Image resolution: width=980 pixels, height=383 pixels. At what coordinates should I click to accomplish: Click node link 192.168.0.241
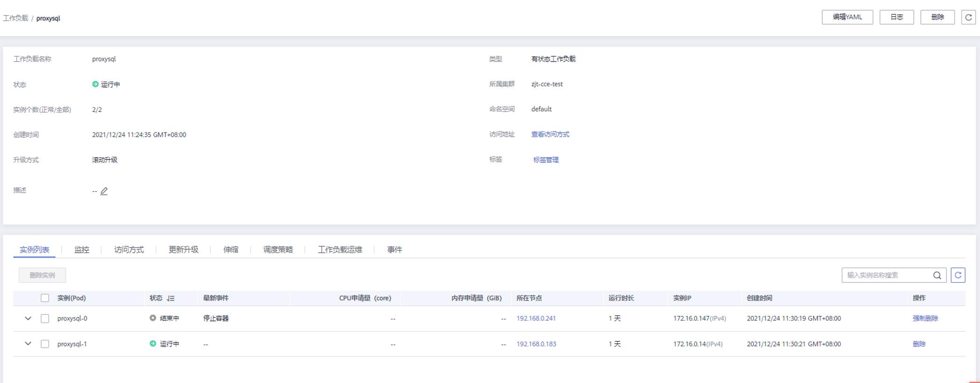click(x=536, y=319)
